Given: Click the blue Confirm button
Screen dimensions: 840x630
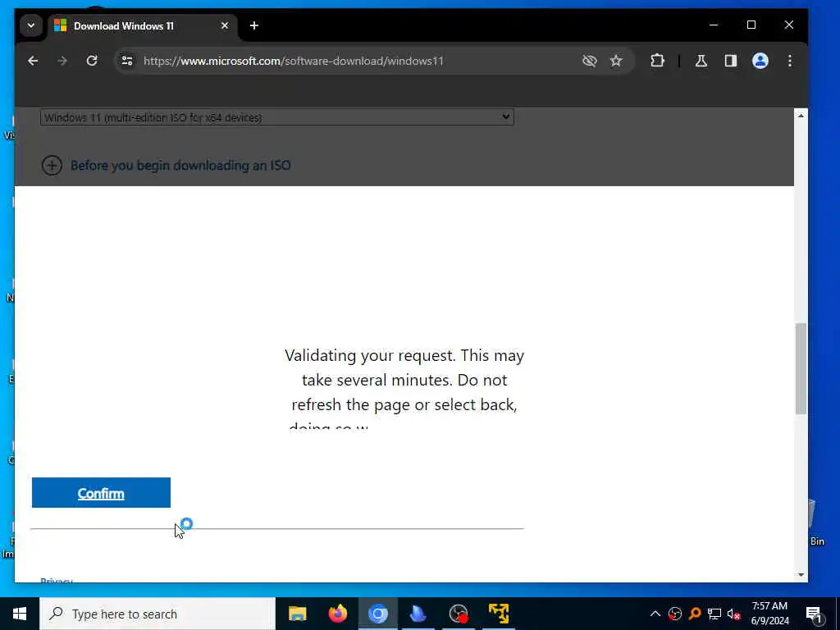Looking at the screenshot, I should [x=101, y=492].
